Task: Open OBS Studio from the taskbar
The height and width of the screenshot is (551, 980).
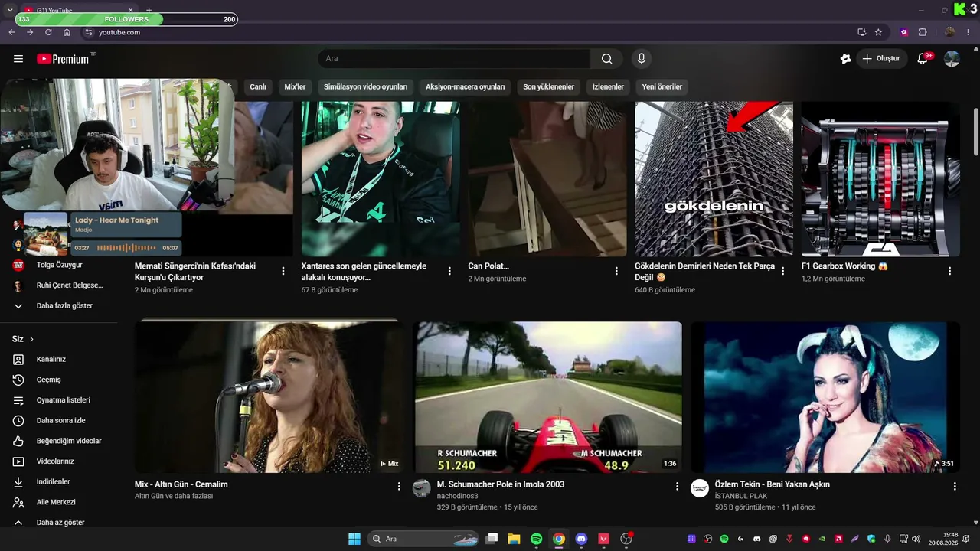Action: pyautogui.click(x=626, y=539)
